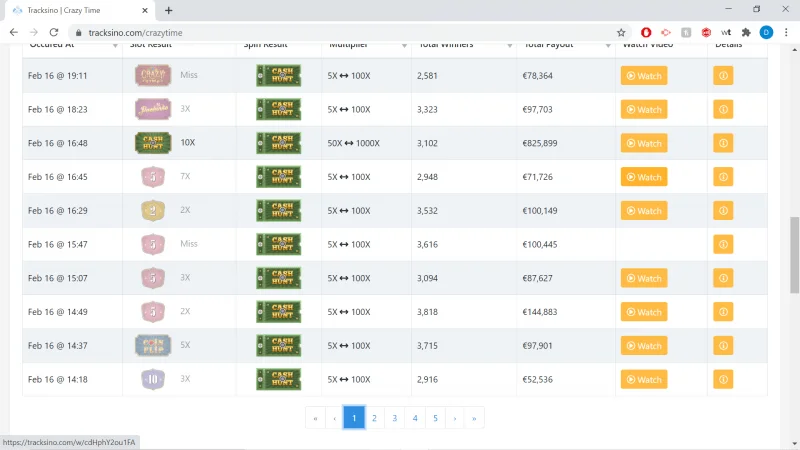Watch video for Feb 16 @ 14:18

click(x=644, y=379)
